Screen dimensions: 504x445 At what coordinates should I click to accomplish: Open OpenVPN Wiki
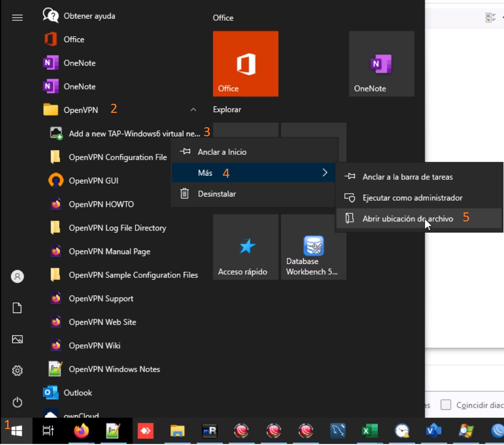click(85, 345)
